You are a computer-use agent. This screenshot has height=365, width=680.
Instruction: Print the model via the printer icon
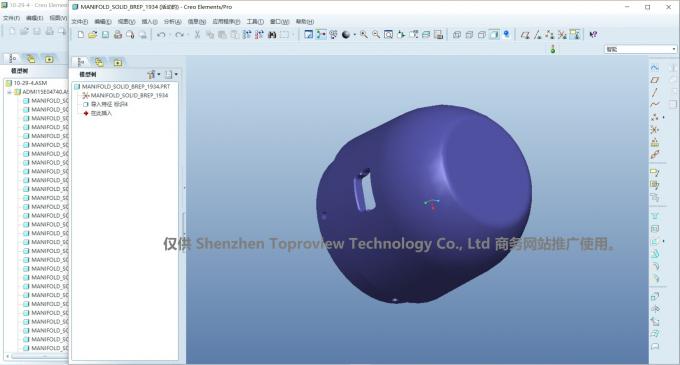point(118,35)
